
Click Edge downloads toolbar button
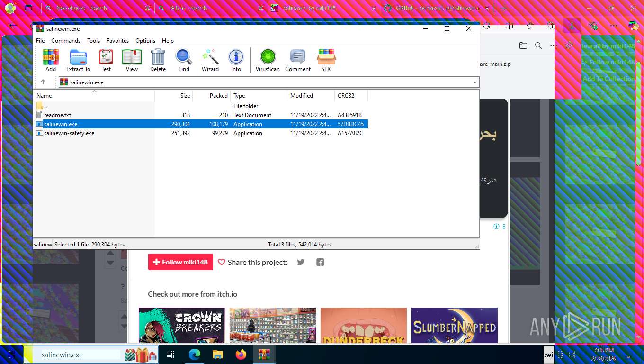(x=572, y=26)
